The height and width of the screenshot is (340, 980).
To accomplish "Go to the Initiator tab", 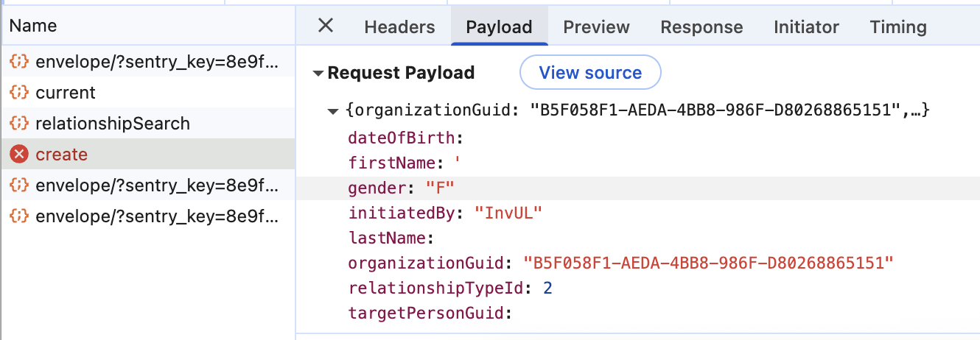I will [x=806, y=27].
